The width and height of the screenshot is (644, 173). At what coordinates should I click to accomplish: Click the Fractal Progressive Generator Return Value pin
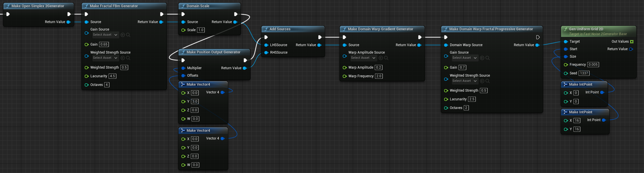click(537, 45)
